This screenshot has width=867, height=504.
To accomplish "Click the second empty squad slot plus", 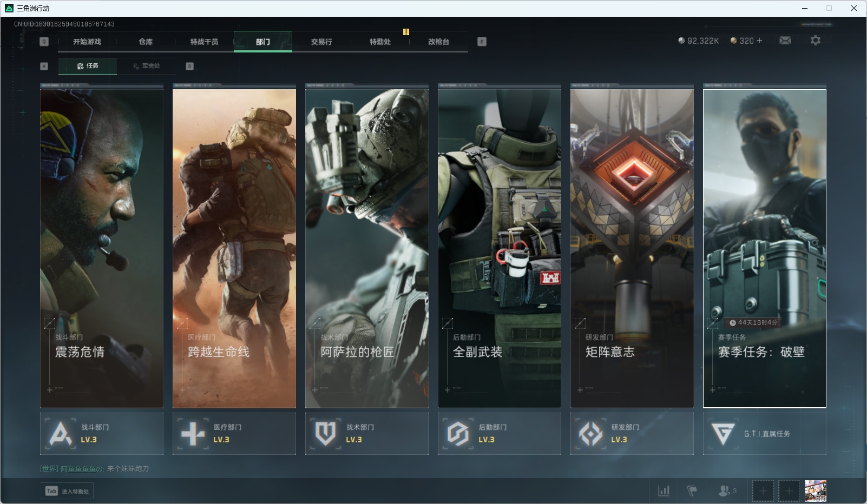I will point(789,491).
